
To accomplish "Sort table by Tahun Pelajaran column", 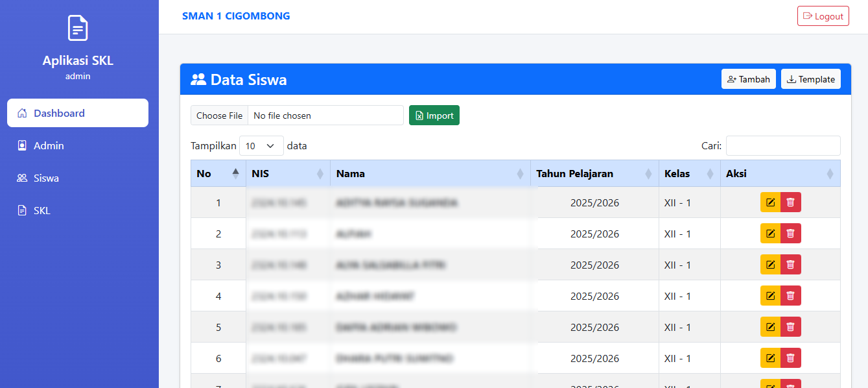I will point(594,173).
